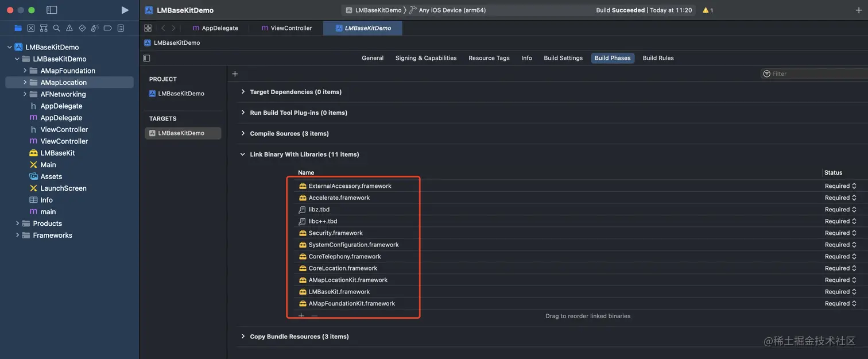Open Required status popup for Security.framework
Screen dimensions: 868x359
coord(840,233)
